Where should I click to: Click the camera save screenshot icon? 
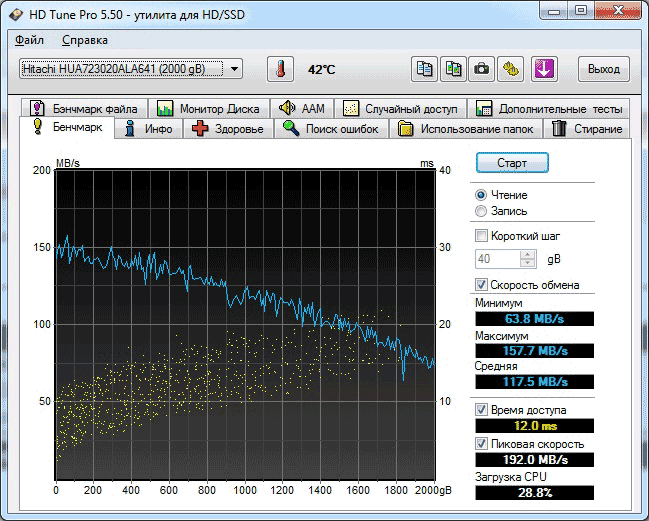[482, 69]
